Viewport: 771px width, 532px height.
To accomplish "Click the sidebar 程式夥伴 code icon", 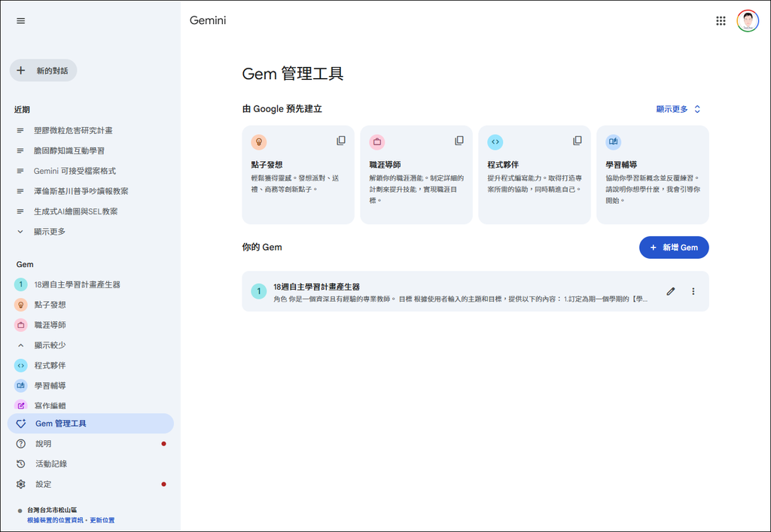I will (x=20, y=366).
